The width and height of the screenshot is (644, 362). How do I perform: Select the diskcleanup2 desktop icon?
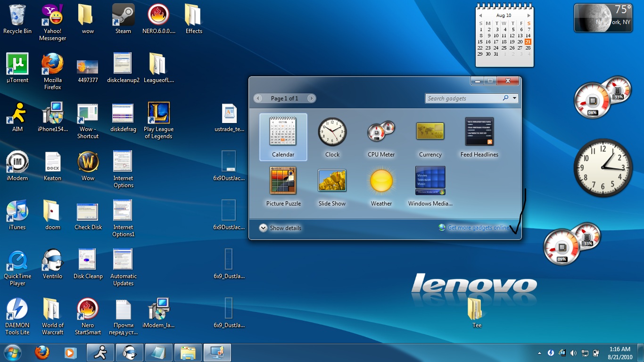point(123,68)
